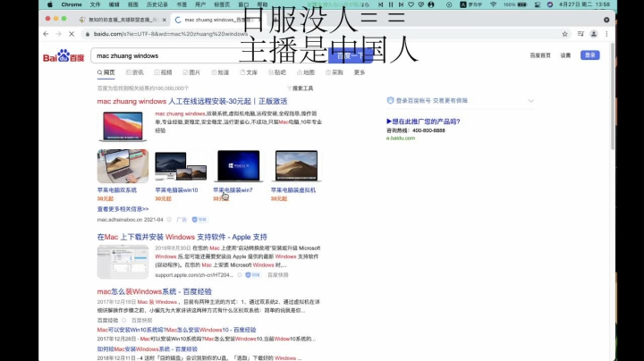Screen dimensions: 644x361
Task: Stop loading the page with X button
Action: [72, 34]
